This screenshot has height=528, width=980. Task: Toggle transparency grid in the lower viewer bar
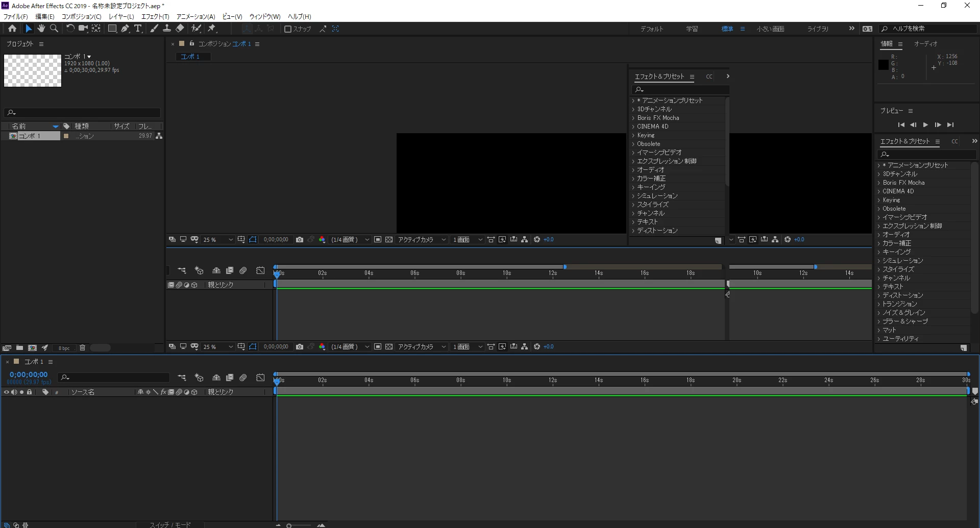389,347
